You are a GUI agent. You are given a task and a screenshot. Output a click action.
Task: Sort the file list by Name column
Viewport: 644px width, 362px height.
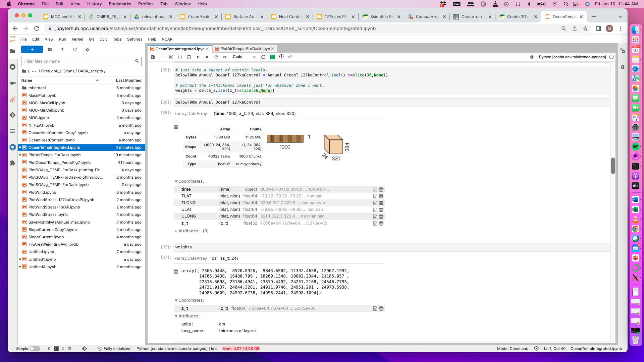[x=60, y=80]
